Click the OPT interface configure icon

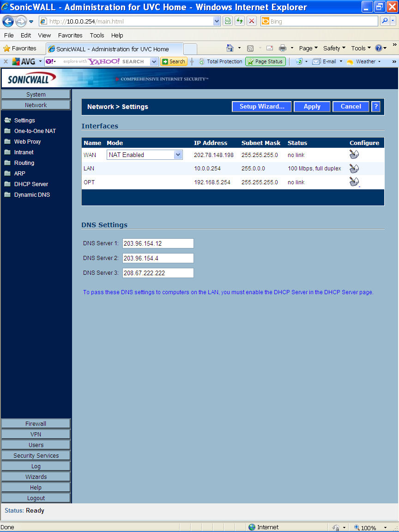[x=354, y=182]
